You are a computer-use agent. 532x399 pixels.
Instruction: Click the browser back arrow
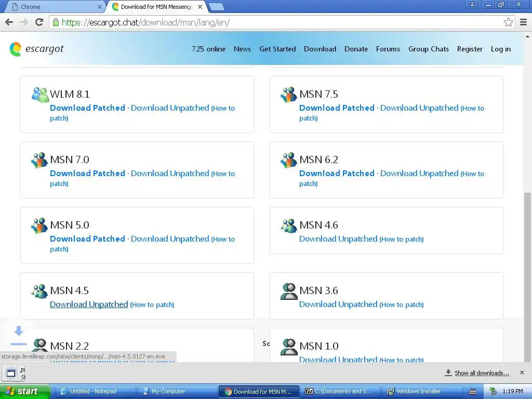(x=9, y=22)
